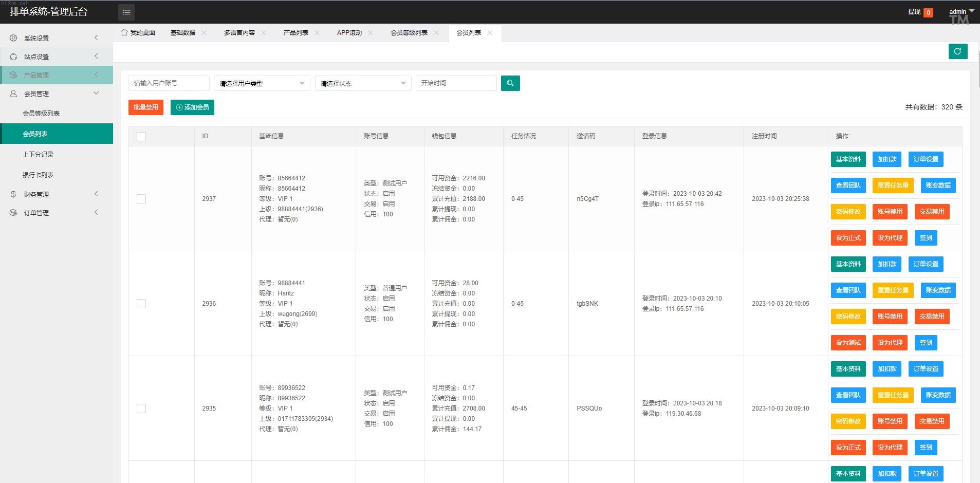980x483 pixels.
Task: Click the hamburger menu toggle icon
Action: [x=126, y=12]
